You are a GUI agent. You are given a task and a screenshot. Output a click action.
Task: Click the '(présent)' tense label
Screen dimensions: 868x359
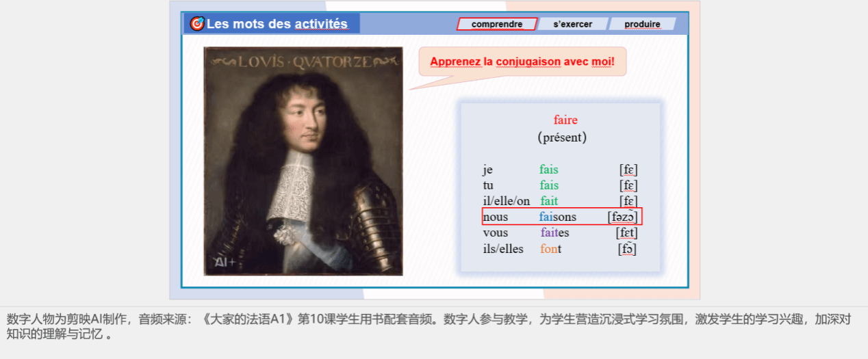562,137
